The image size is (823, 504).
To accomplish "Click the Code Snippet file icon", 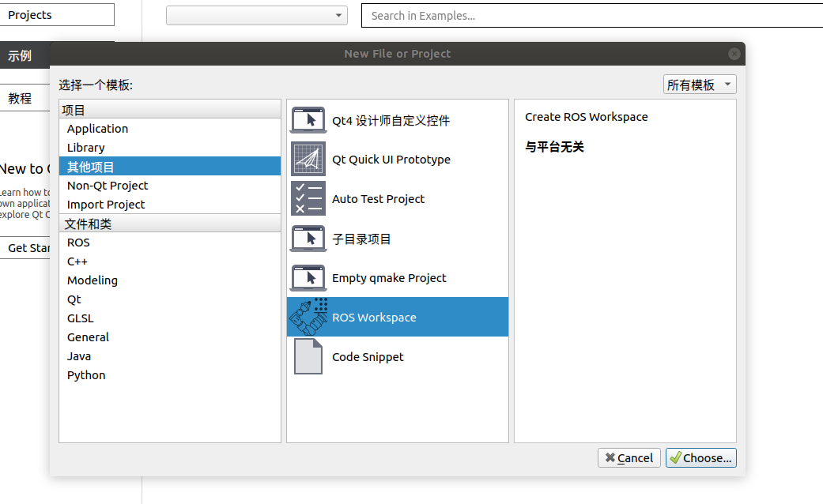I will click(x=308, y=356).
